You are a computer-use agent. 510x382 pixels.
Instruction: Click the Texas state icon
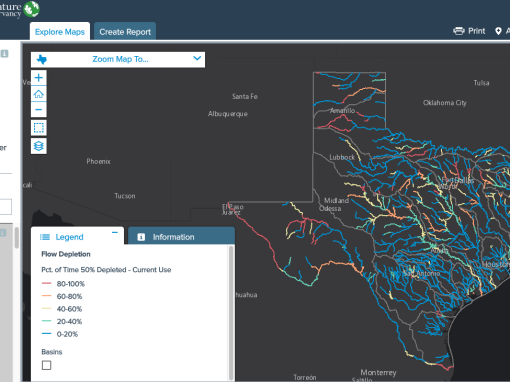click(x=42, y=60)
